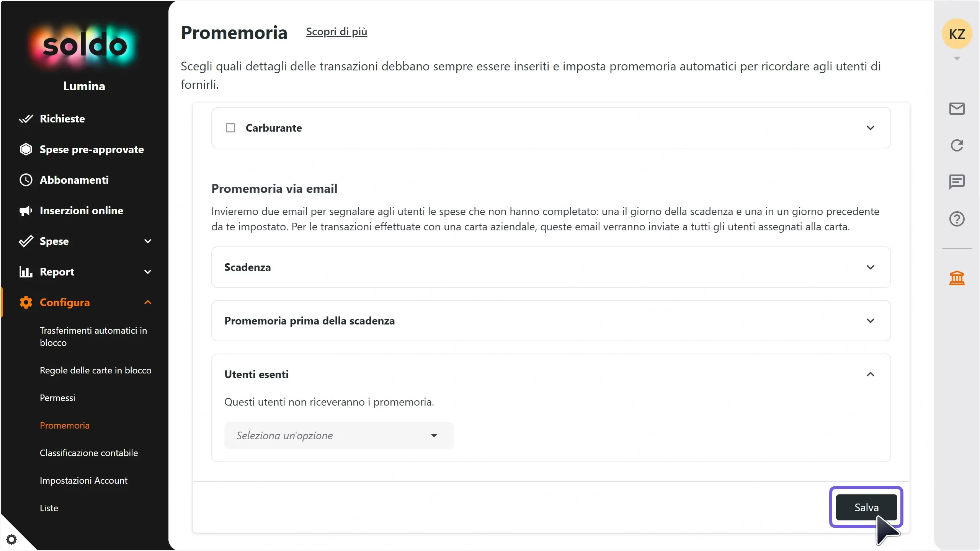
Task: Expand the Report sidebar menu
Action: (x=85, y=272)
